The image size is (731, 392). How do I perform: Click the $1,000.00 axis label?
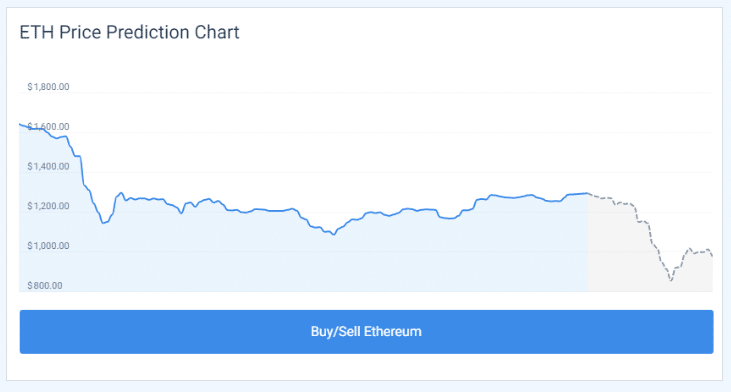click(48, 246)
